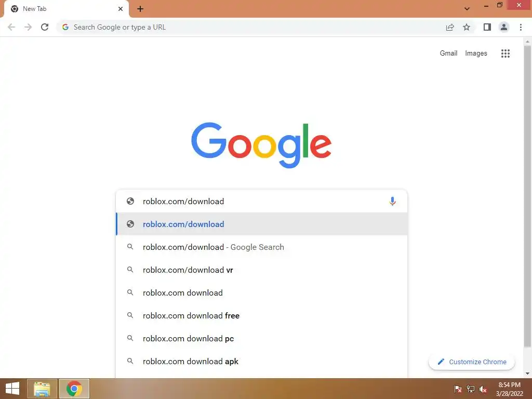Click the Action Center flag tray icon
Image resolution: width=532 pixels, height=399 pixels.
[458, 389]
